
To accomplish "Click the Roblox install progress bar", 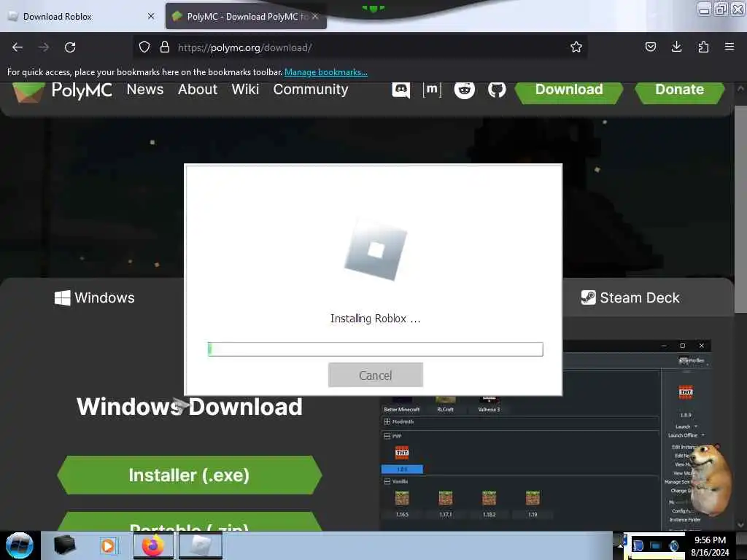I will pos(376,349).
